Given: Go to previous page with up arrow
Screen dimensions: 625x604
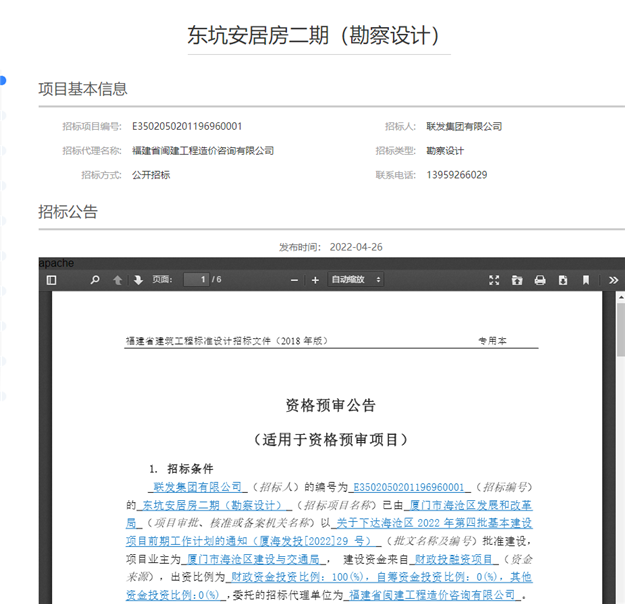Looking at the screenshot, I should click(x=117, y=280).
